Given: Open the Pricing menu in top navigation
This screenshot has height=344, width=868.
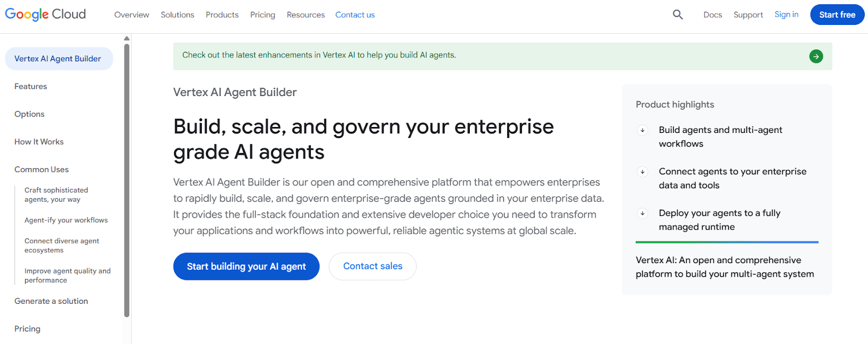Looking at the screenshot, I should 263,15.
